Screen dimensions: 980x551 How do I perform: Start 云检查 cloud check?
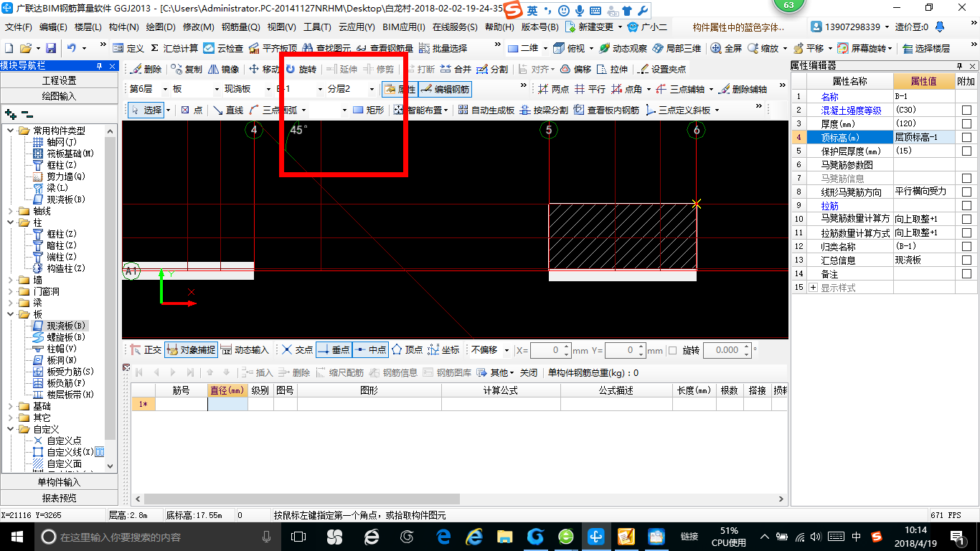click(223, 48)
